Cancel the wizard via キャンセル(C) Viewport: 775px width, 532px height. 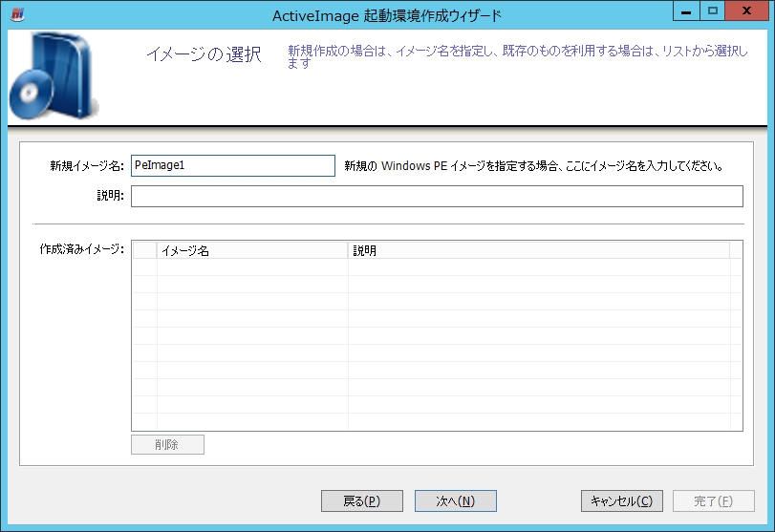(622, 500)
